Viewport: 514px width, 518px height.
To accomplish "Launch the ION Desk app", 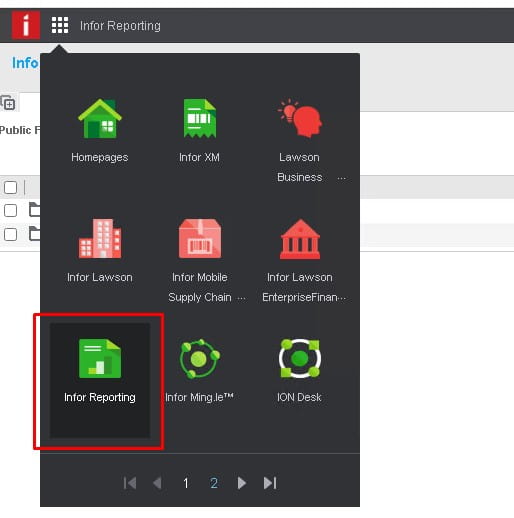I will click(x=299, y=371).
